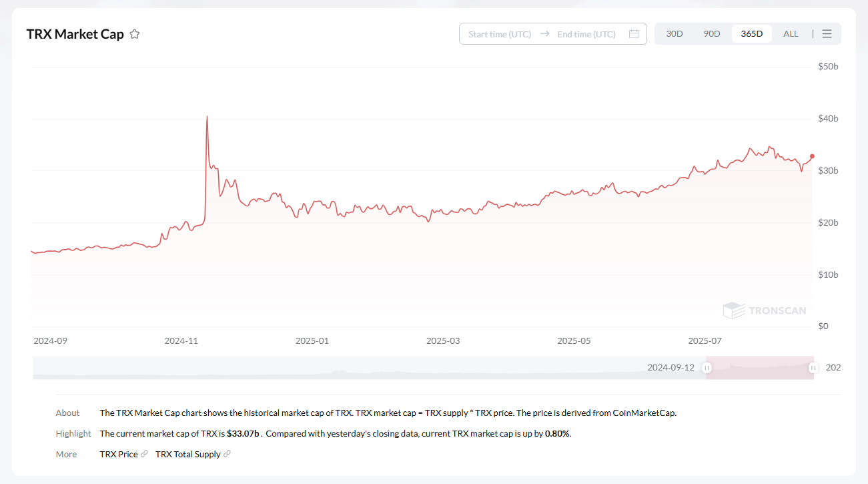Viewport: 868px width, 484px height.
Task: Open the hamburger chart options menu
Action: 827,34
